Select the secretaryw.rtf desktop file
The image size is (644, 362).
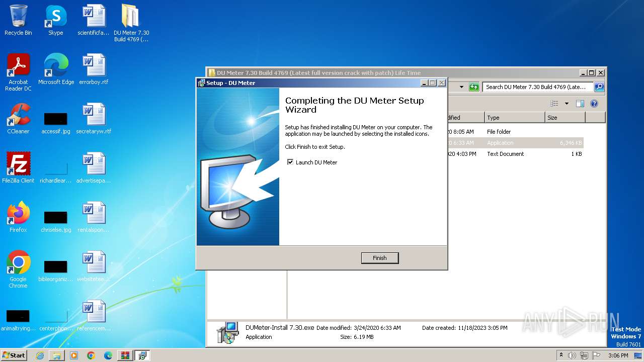(x=94, y=119)
